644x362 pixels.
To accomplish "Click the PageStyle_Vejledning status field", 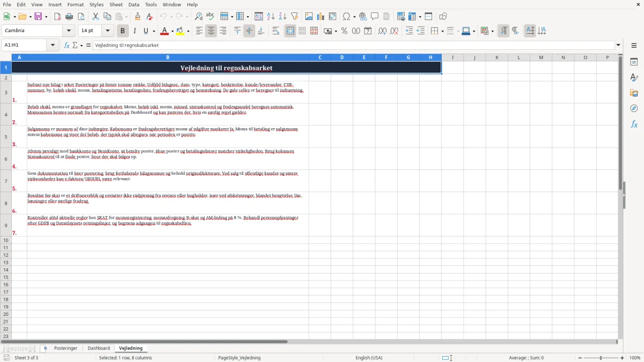I will coord(239,358).
